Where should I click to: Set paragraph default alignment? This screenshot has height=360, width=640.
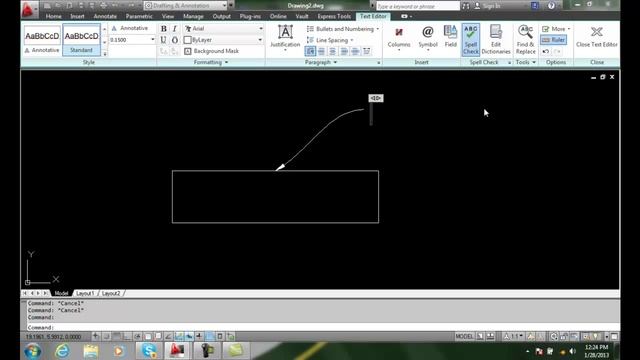pos(310,51)
